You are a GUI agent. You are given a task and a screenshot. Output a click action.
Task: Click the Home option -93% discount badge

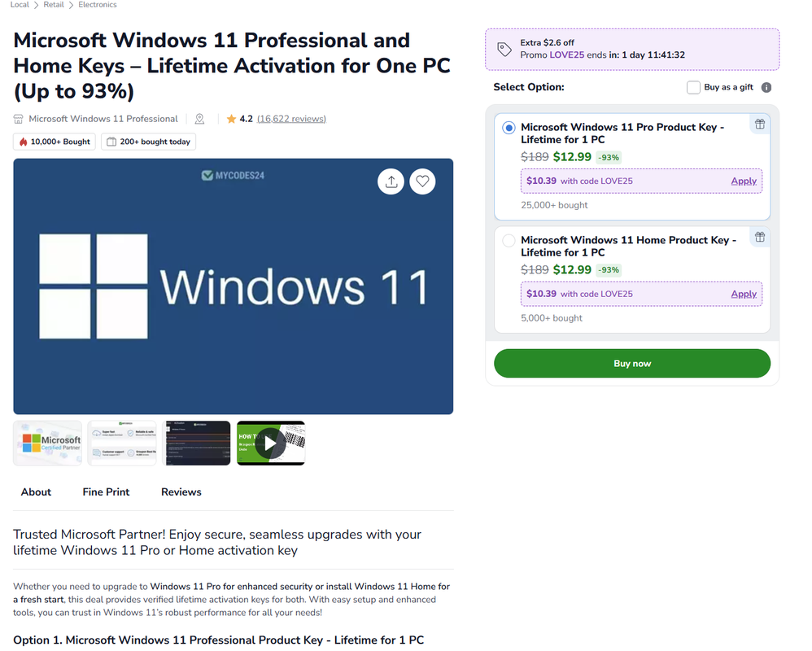tap(609, 270)
